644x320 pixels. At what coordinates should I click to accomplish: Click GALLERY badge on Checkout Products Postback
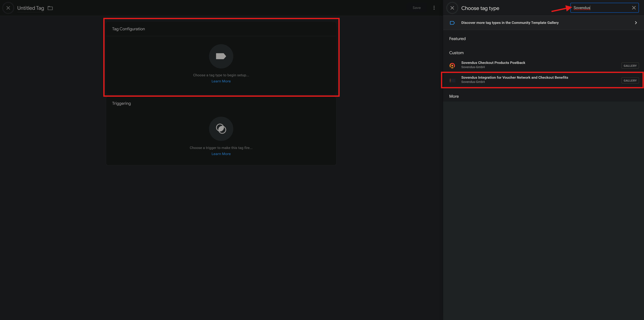coord(630,66)
